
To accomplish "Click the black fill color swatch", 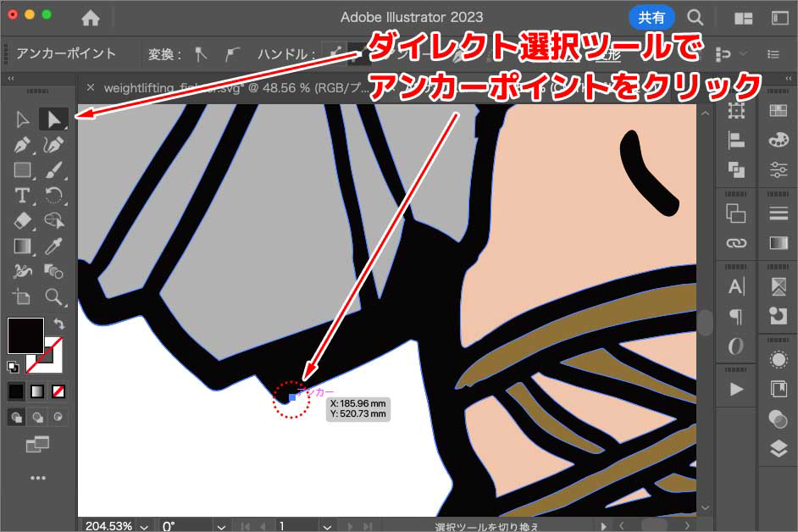I will point(25,335).
